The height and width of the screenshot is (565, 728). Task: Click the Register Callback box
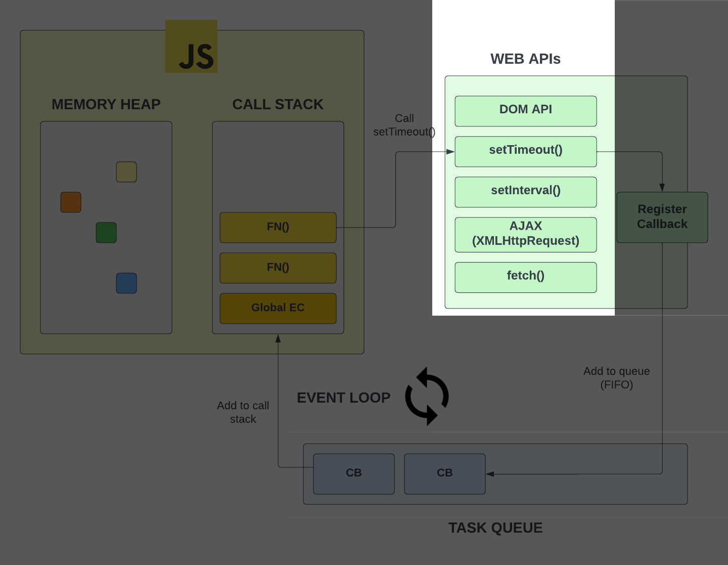click(662, 217)
